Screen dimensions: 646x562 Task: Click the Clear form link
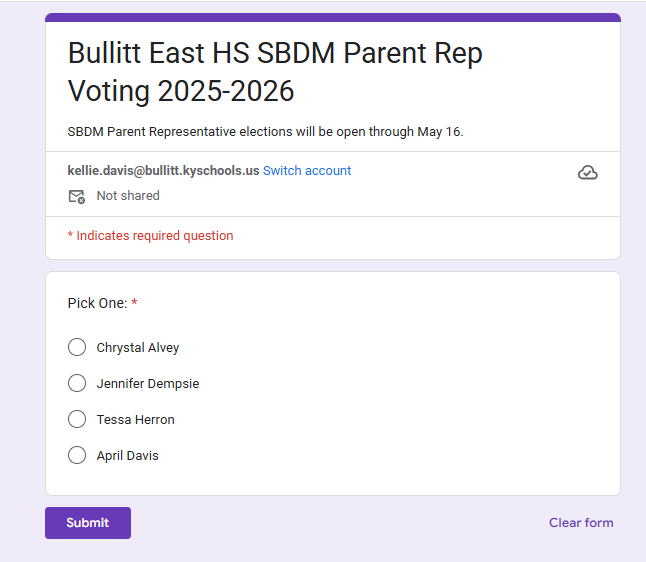[581, 523]
